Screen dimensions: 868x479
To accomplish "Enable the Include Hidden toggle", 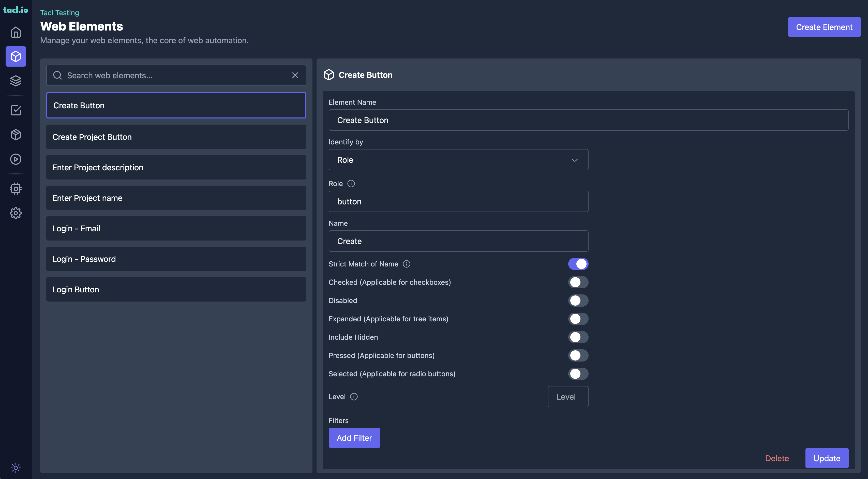I will [x=578, y=337].
